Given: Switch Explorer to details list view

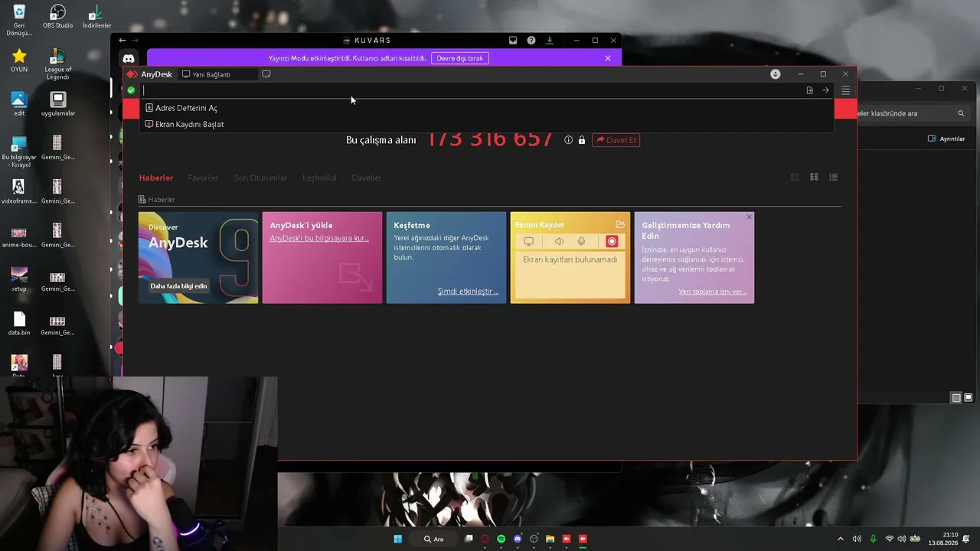Looking at the screenshot, I should click(x=956, y=398).
